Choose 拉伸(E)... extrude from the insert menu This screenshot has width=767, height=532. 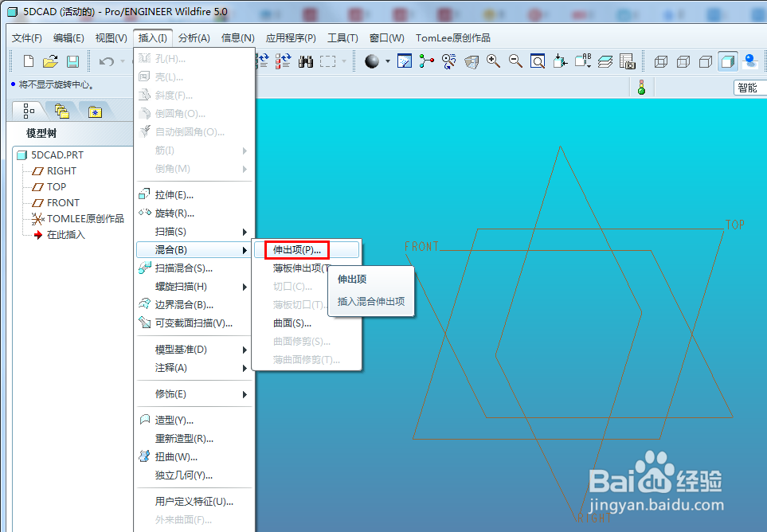pyautogui.click(x=194, y=195)
